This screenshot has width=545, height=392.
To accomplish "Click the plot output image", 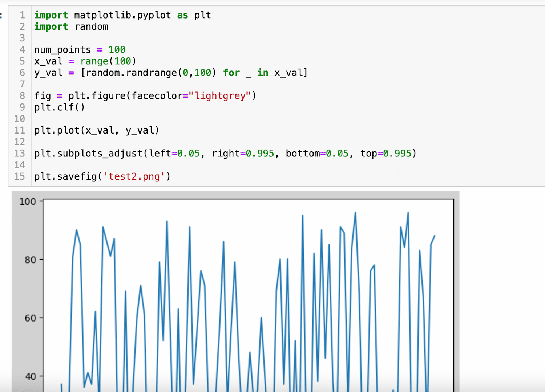I will coord(236,290).
